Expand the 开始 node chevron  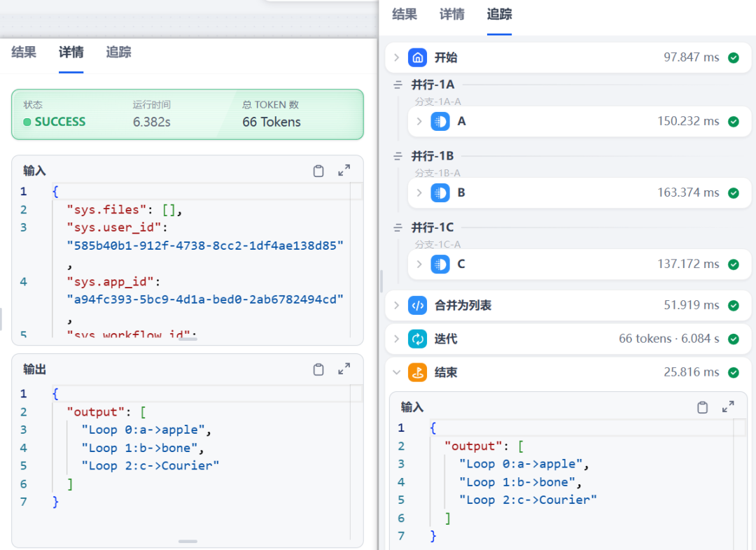(x=397, y=57)
